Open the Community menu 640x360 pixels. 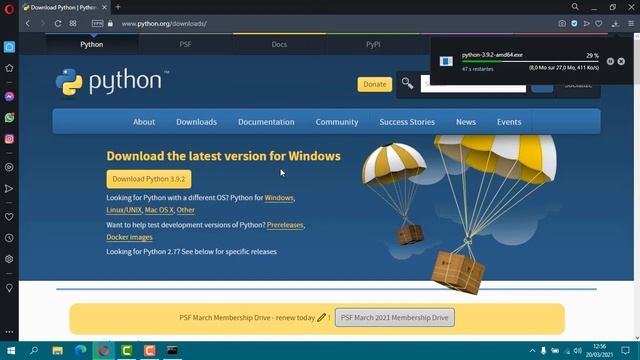tap(337, 122)
